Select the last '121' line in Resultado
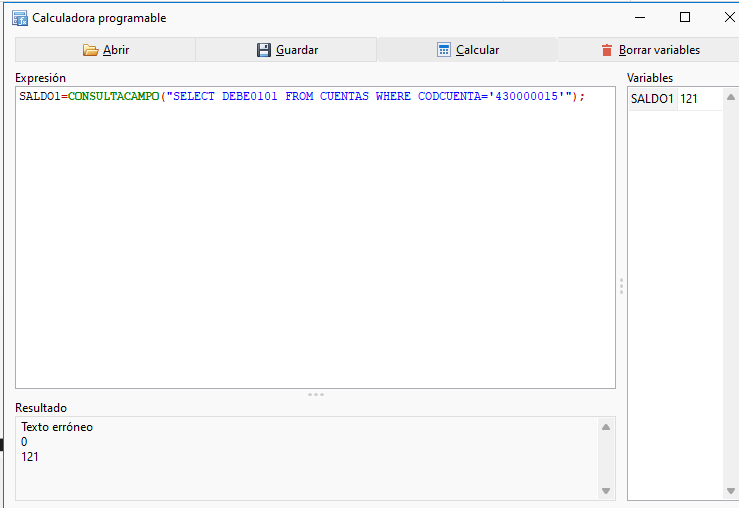 point(31,457)
